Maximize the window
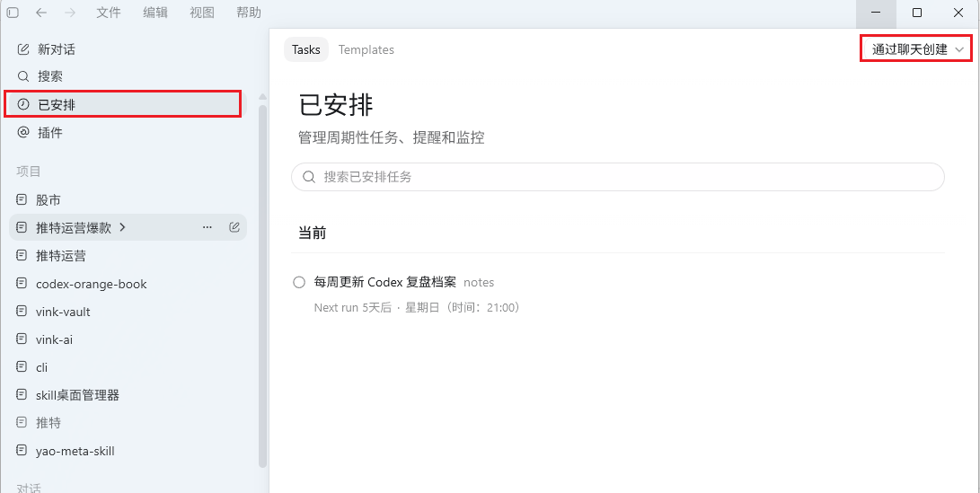Screen dimensions: 980x493 coord(917,13)
